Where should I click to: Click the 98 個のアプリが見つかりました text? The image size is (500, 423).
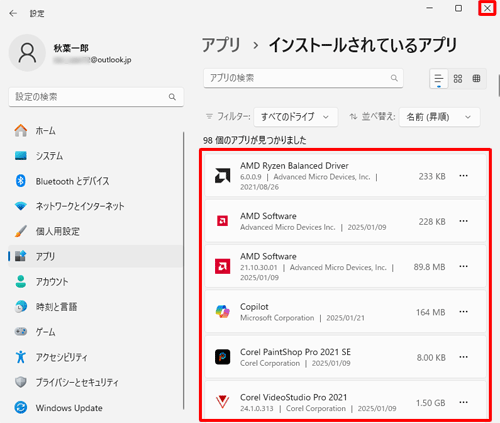click(255, 140)
